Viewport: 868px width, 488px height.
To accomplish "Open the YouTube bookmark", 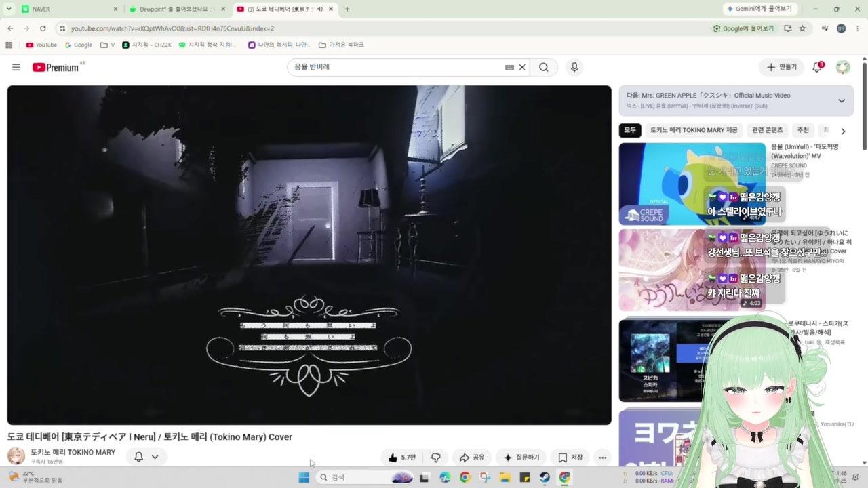I will pos(41,45).
